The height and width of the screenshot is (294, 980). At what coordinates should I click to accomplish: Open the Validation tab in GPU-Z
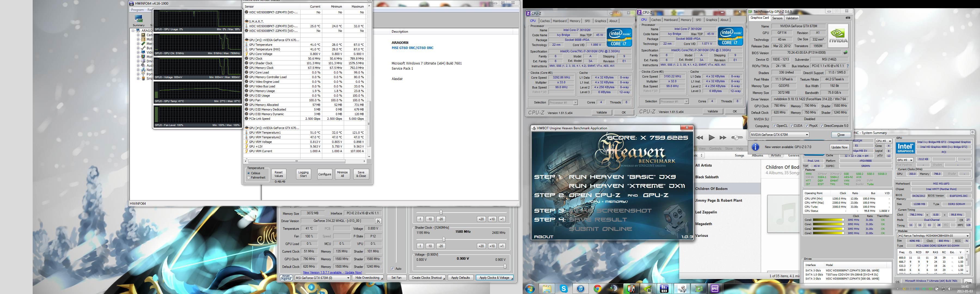(792, 18)
